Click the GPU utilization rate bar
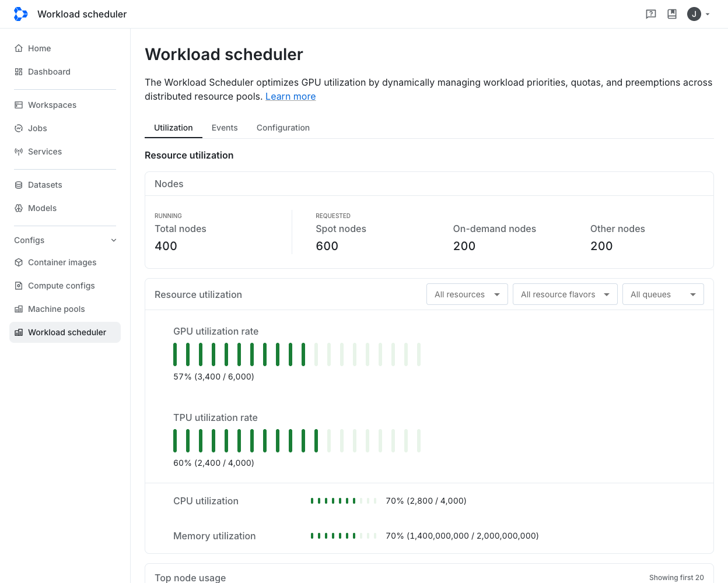This screenshot has height=583, width=728. (297, 354)
